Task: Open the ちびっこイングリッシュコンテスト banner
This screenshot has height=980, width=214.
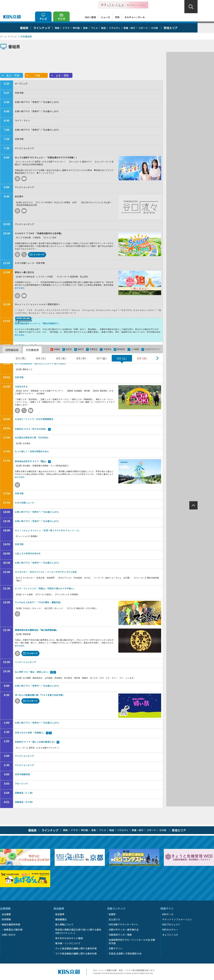Action: 25,857
